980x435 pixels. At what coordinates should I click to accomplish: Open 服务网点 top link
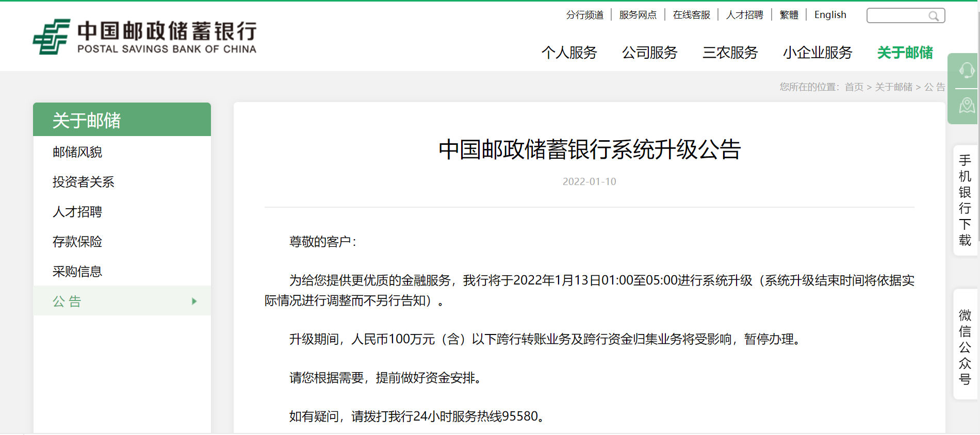(638, 15)
